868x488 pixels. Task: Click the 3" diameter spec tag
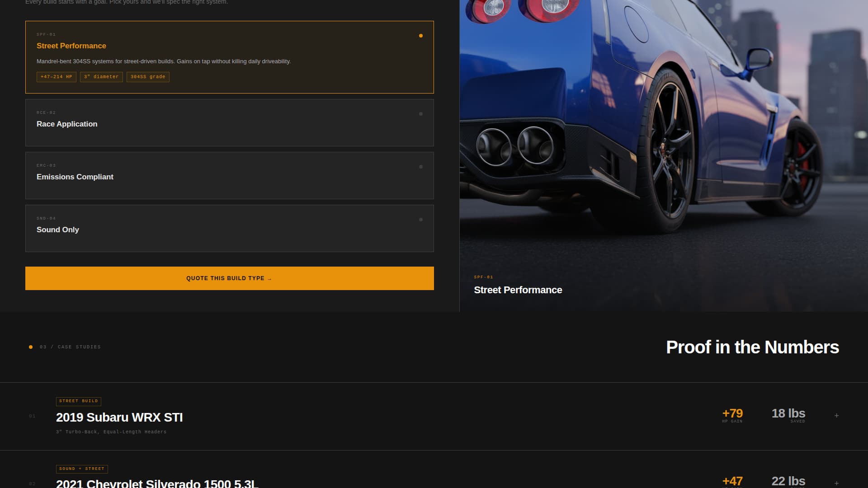(101, 77)
